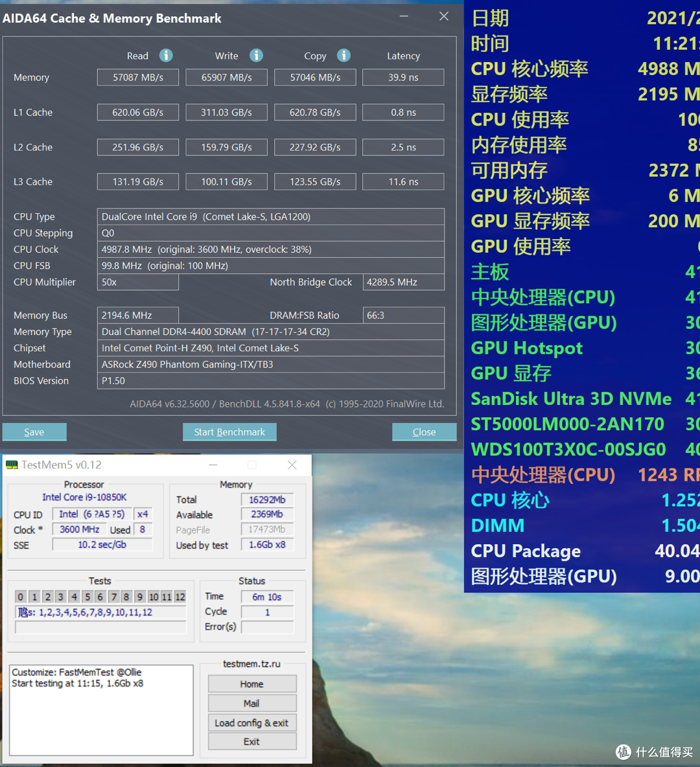Click CPU Stepping field showing Q0
This screenshot has width=700, height=767.
271,233
